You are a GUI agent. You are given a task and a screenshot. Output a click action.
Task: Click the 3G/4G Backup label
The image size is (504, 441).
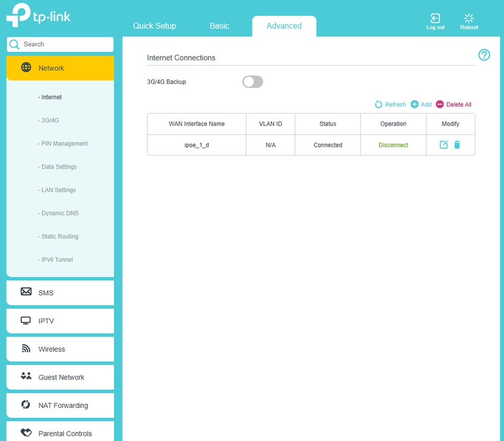click(x=166, y=82)
